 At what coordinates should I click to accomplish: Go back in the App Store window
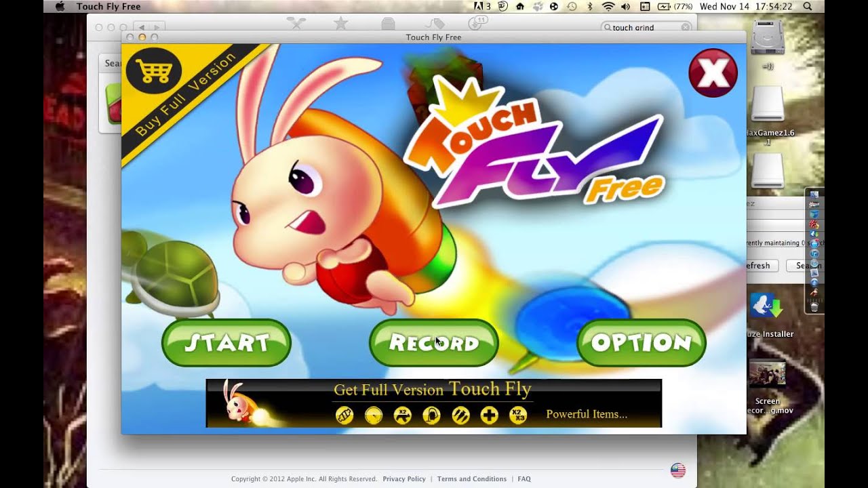(142, 27)
